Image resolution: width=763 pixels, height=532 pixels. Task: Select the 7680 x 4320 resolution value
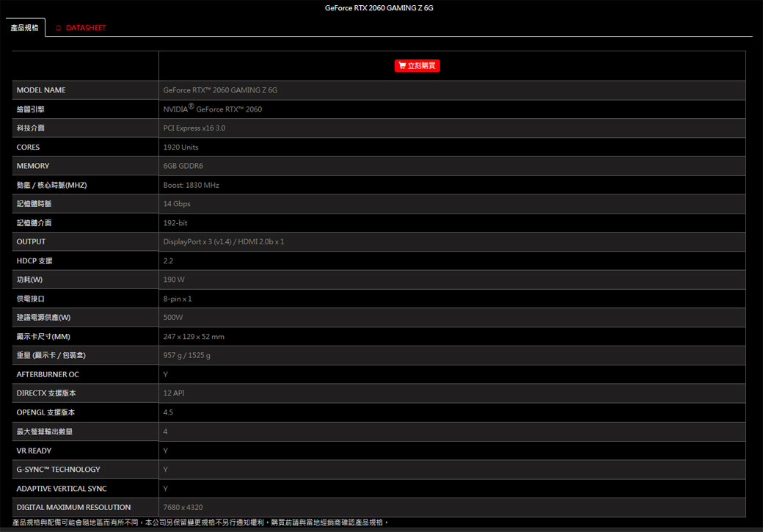[183, 508]
